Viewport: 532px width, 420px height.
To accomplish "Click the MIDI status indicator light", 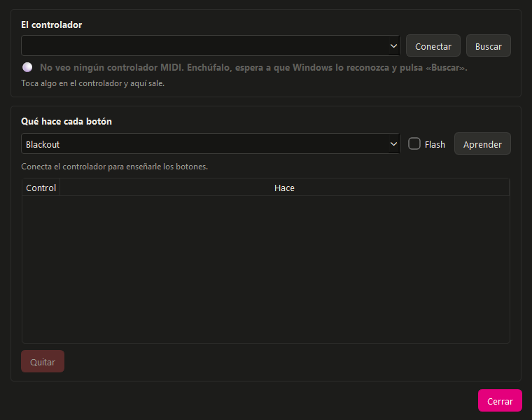I will tap(27, 67).
